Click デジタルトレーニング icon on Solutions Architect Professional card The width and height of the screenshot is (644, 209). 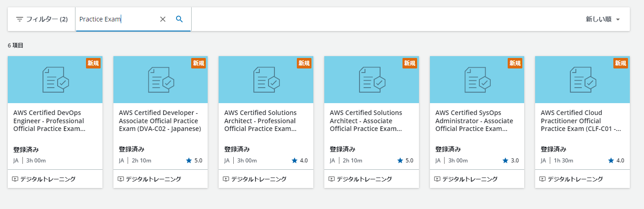coord(226,179)
